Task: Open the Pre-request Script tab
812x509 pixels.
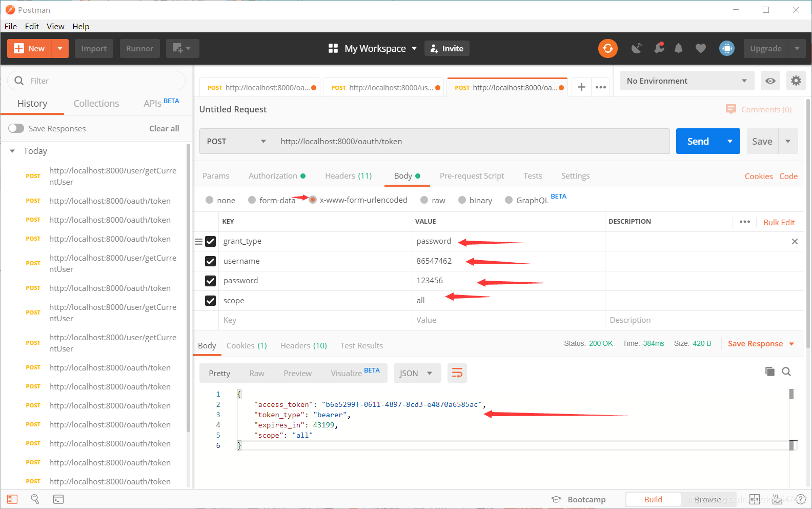Action: click(x=472, y=176)
